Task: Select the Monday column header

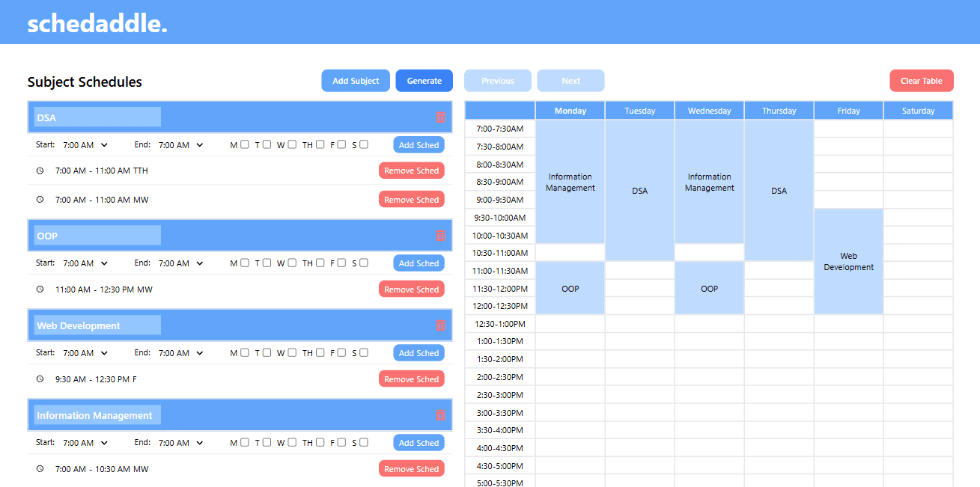Action: pyautogui.click(x=570, y=111)
